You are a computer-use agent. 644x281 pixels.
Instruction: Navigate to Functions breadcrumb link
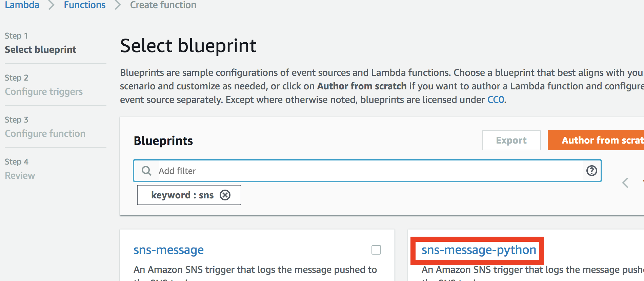(85, 5)
